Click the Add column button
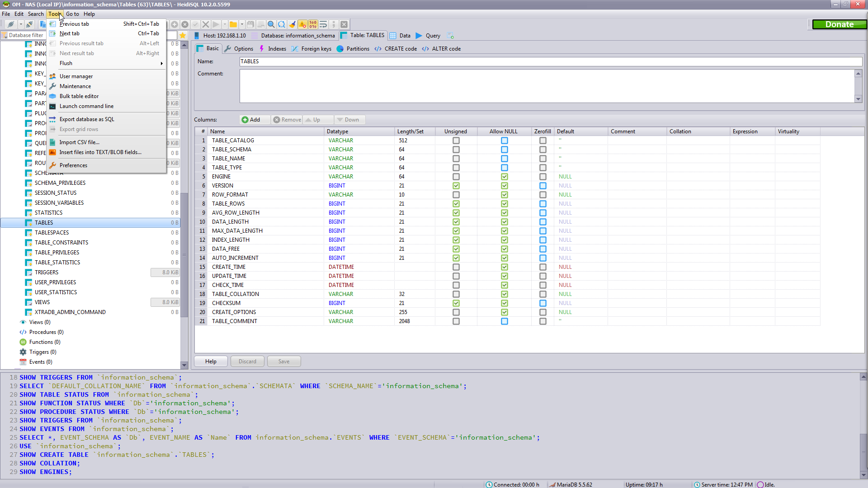This screenshot has height=488, width=868. [251, 120]
